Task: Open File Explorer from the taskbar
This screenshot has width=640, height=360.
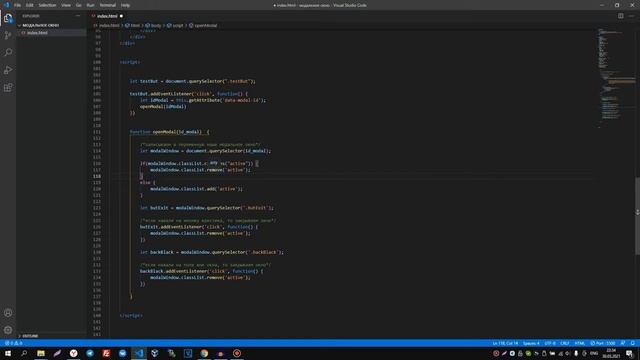Action: coord(41,353)
